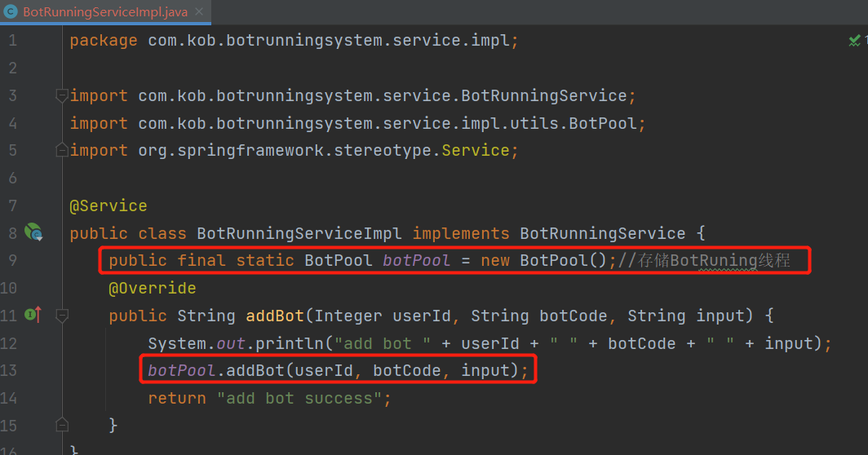Click the line 13 gutter number
Viewport: 868px width, 455px height.
(8, 370)
